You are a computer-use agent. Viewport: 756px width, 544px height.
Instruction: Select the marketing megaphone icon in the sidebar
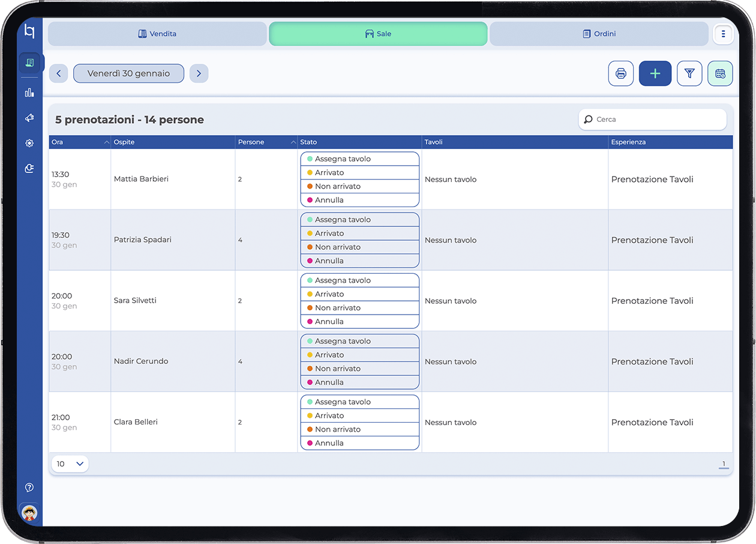(x=29, y=118)
